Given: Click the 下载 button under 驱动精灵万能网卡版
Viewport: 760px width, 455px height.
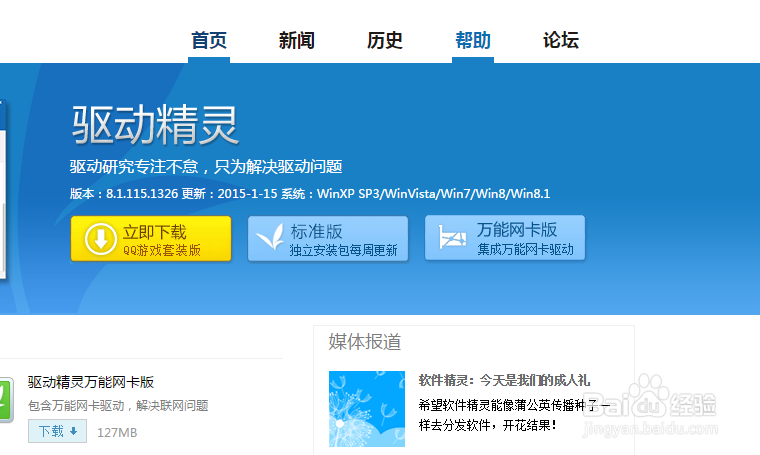Looking at the screenshot, I should tap(57, 431).
